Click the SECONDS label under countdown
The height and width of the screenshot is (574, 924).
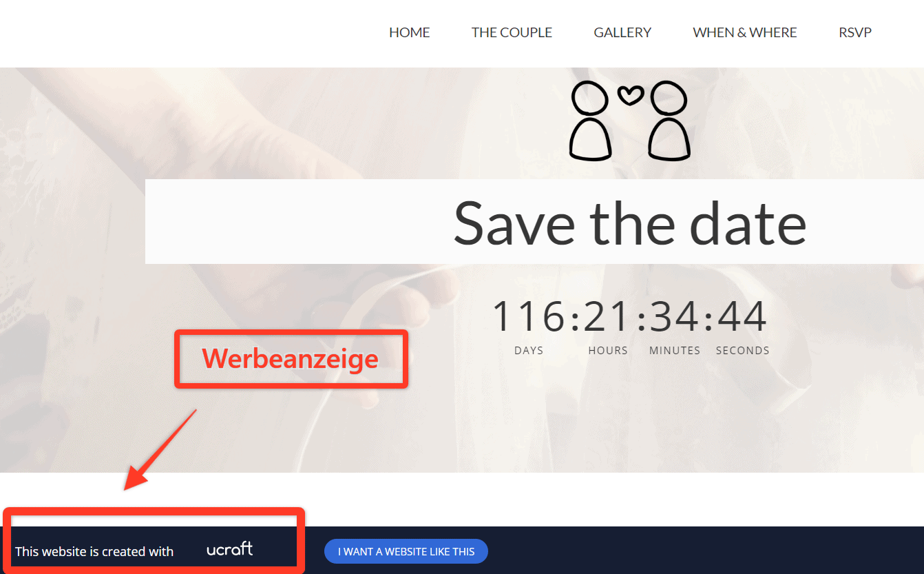[742, 350]
